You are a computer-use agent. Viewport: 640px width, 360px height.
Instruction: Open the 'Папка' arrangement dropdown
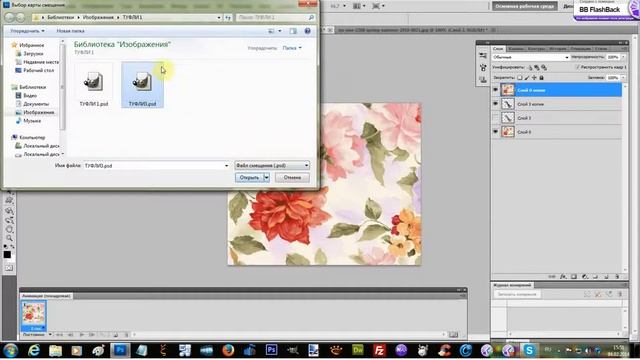click(292, 48)
